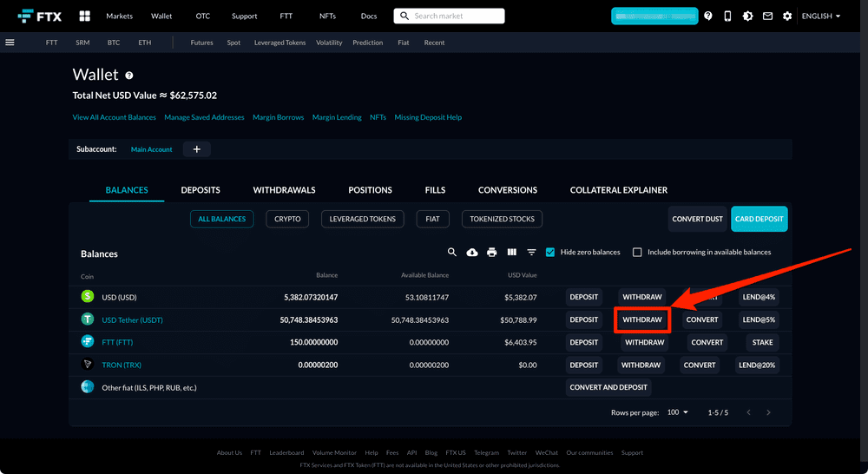Image resolution: width=868 pixels, height=474 pixels.
Task: Click the Other fiat globe icon
Action: point(88,386)
